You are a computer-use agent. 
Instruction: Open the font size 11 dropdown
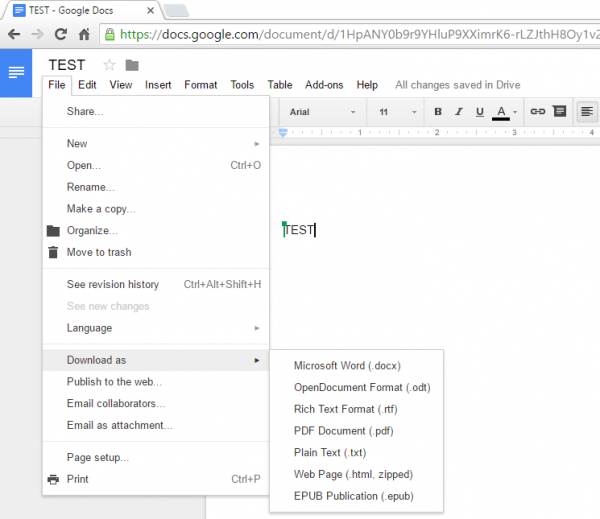397,112
